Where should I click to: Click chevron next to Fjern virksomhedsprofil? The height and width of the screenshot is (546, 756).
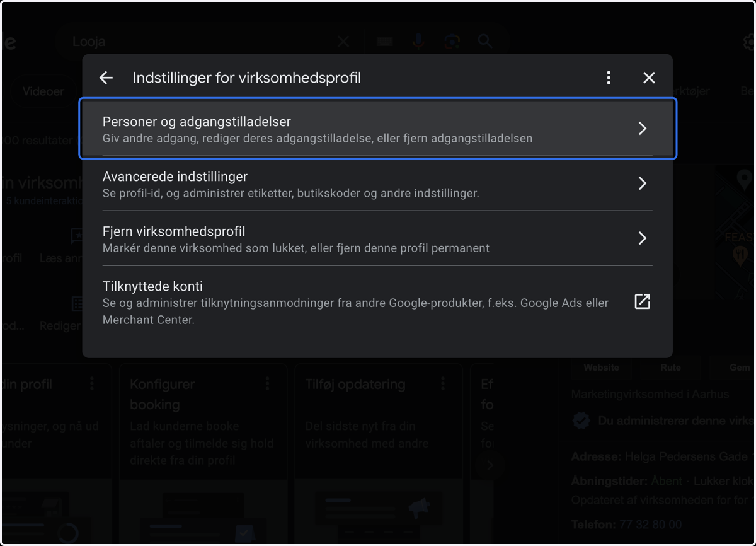pyautogui.click(x=643, y=238)
